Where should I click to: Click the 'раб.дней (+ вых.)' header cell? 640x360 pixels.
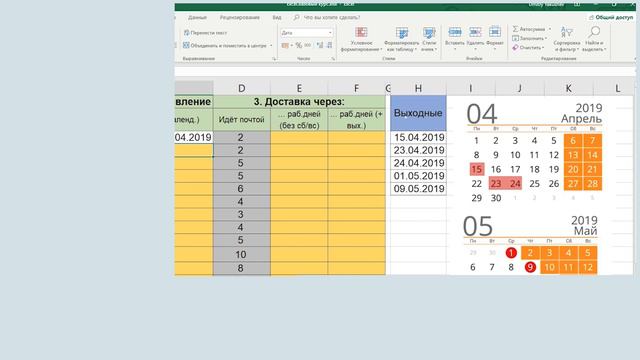(x=356, y=120)
